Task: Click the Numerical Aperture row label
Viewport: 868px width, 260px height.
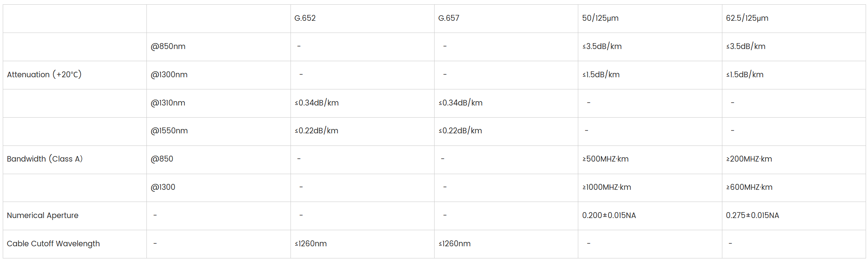Action: coord(43,215)
